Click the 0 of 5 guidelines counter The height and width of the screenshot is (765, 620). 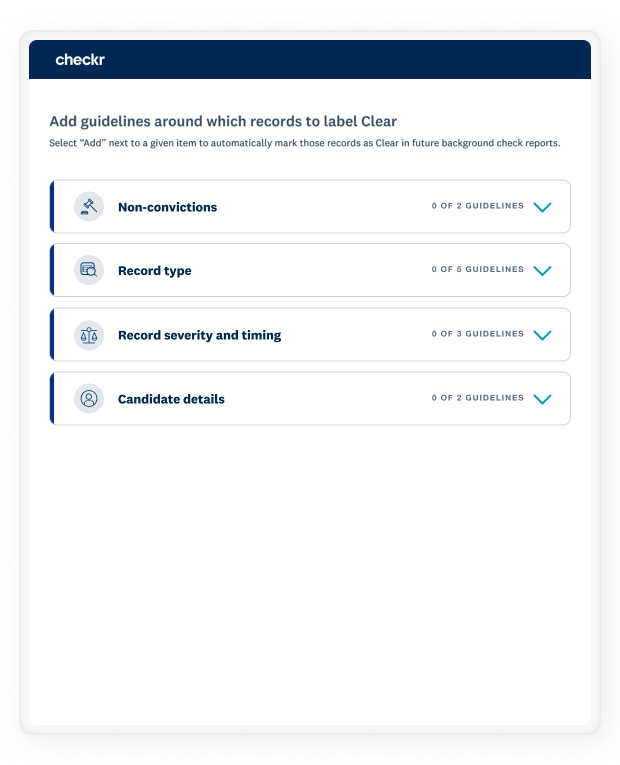(x=478, y=269)
